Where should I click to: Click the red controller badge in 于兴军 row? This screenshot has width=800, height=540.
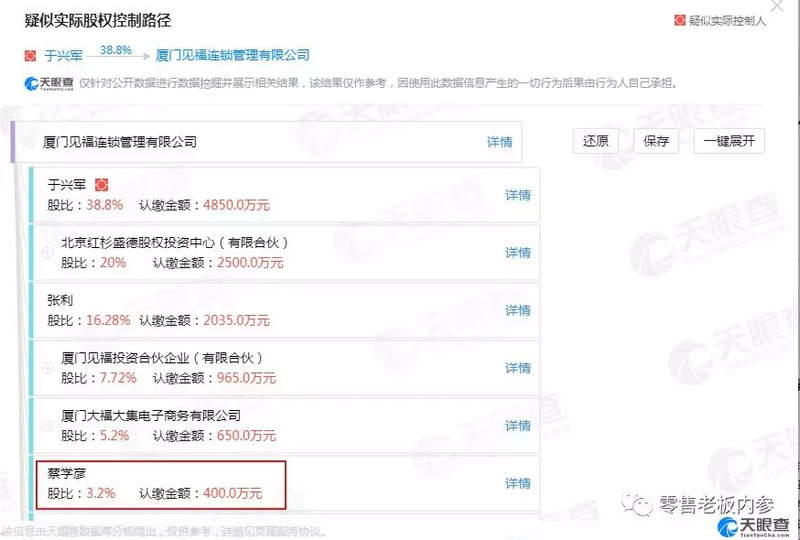(102, 184)
